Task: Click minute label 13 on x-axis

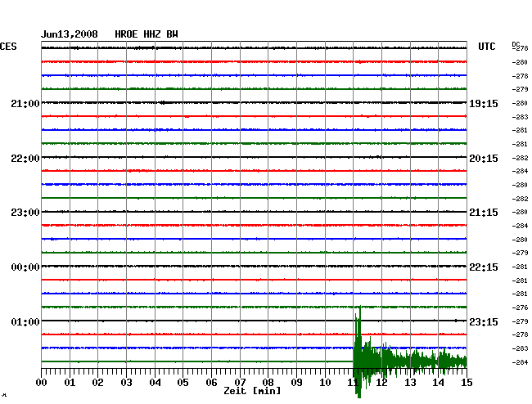Action: 410,382
